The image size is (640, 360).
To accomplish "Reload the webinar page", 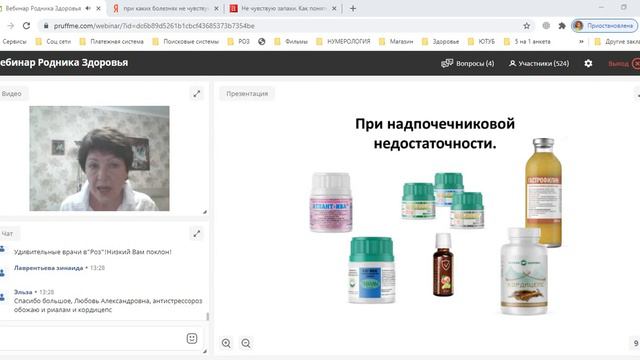I will coord(27,26).
